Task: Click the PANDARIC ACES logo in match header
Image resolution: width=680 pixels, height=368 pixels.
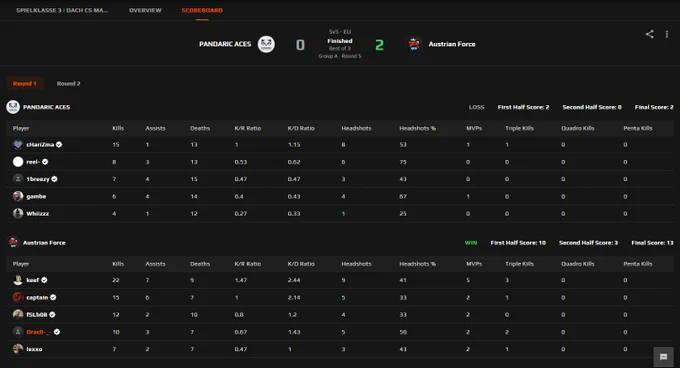Action: coord(266,44)
